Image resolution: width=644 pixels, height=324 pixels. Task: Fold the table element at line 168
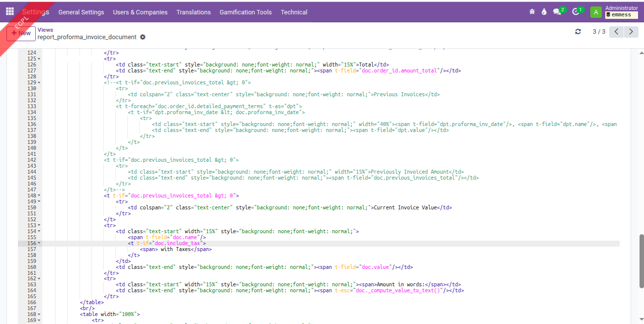click(39, 315)
